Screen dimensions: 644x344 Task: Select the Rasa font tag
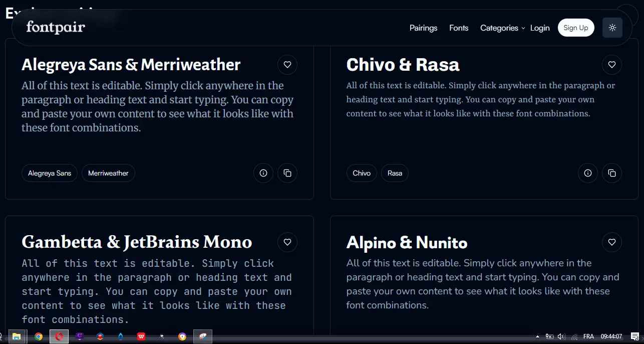395,173
